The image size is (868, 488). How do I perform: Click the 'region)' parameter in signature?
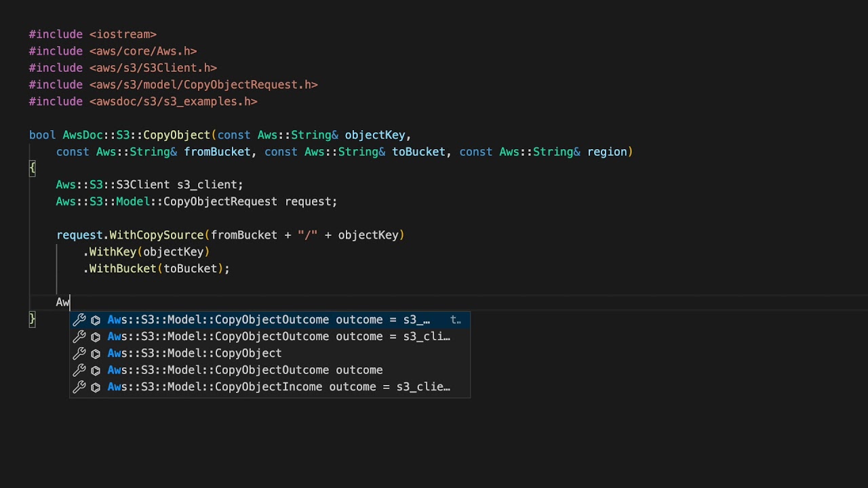(x=610, y=152)
